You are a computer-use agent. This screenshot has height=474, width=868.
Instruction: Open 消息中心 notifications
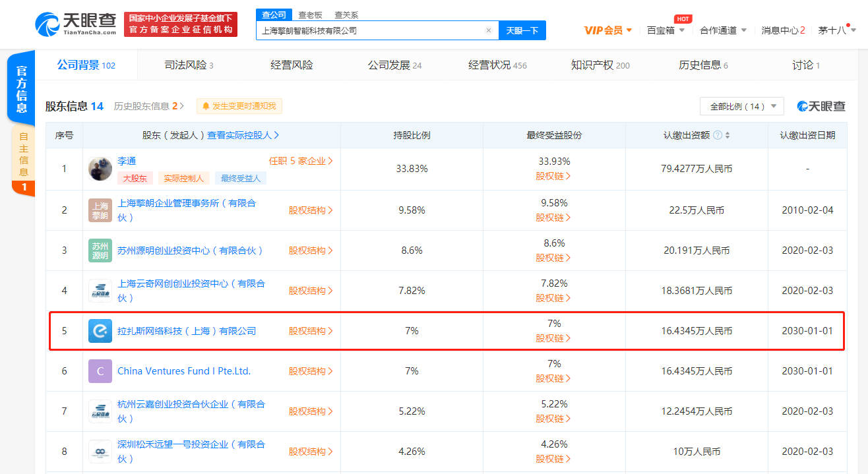pyautogui.click(x=783, y=30)
